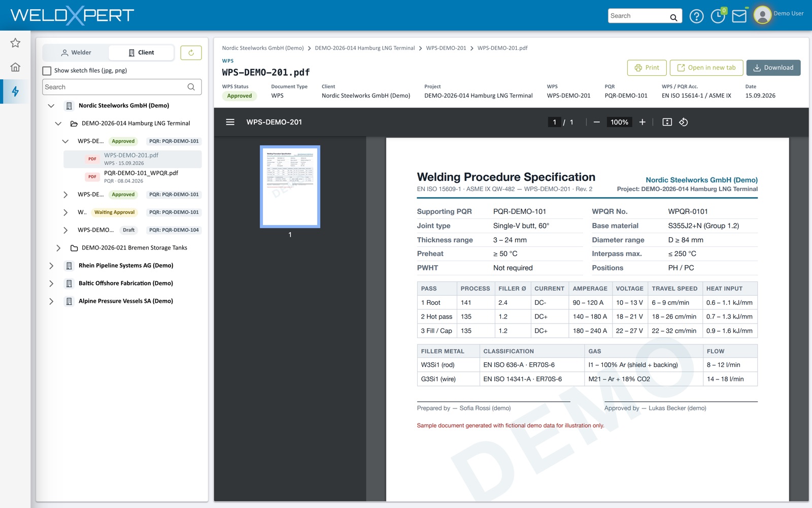Viewport: 812px width, 508px height.
Task: Expand the Waiting Approval WPS row
Action: pos(65,212)
